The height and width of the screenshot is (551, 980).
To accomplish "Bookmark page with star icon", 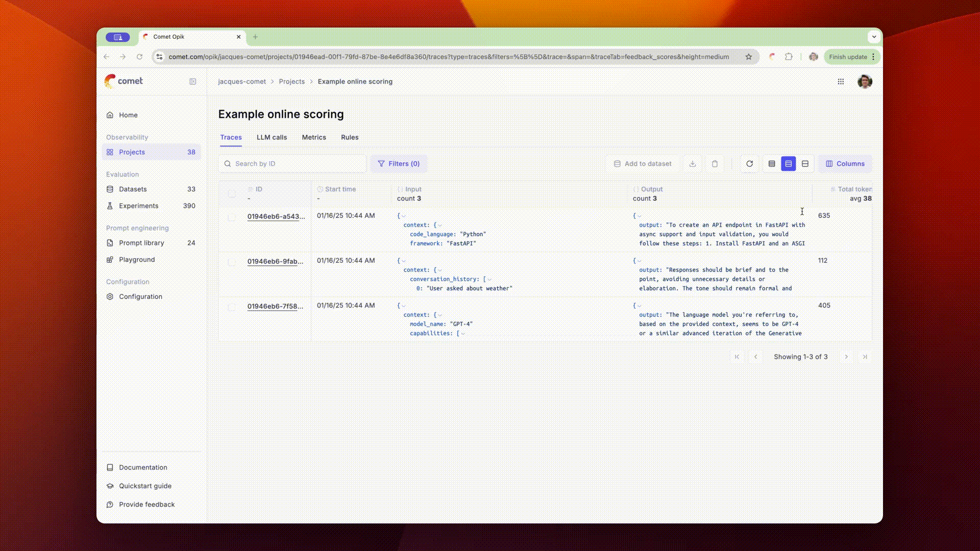I will (748, 57).
